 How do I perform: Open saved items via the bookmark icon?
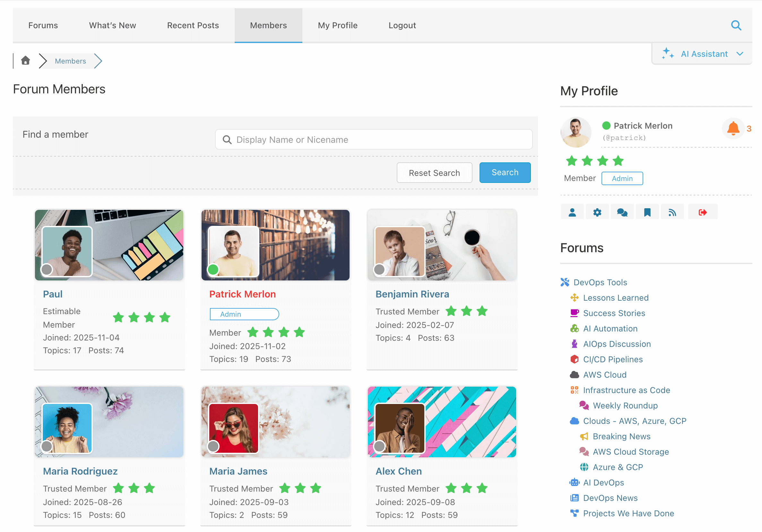tap(647, 211)
